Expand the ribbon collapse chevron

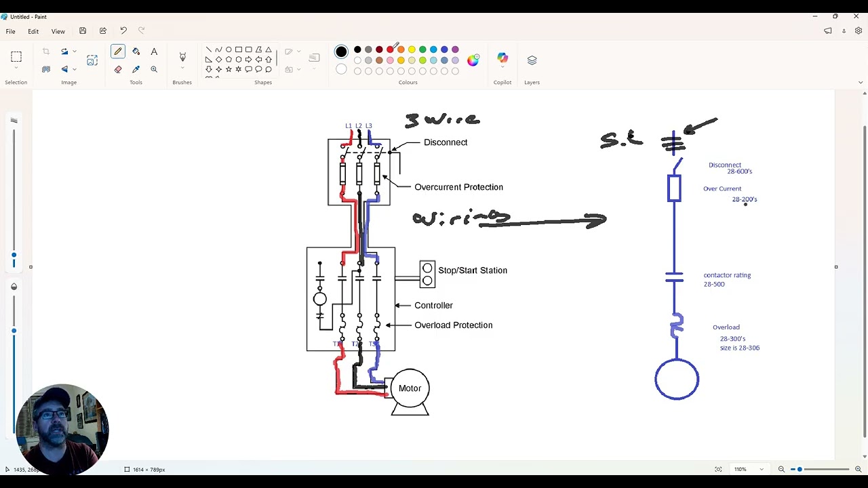click(861, 83)
